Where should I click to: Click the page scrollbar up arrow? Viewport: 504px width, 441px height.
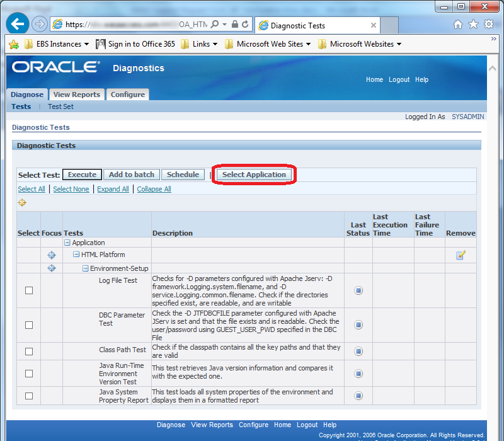[x=493, y=68]
